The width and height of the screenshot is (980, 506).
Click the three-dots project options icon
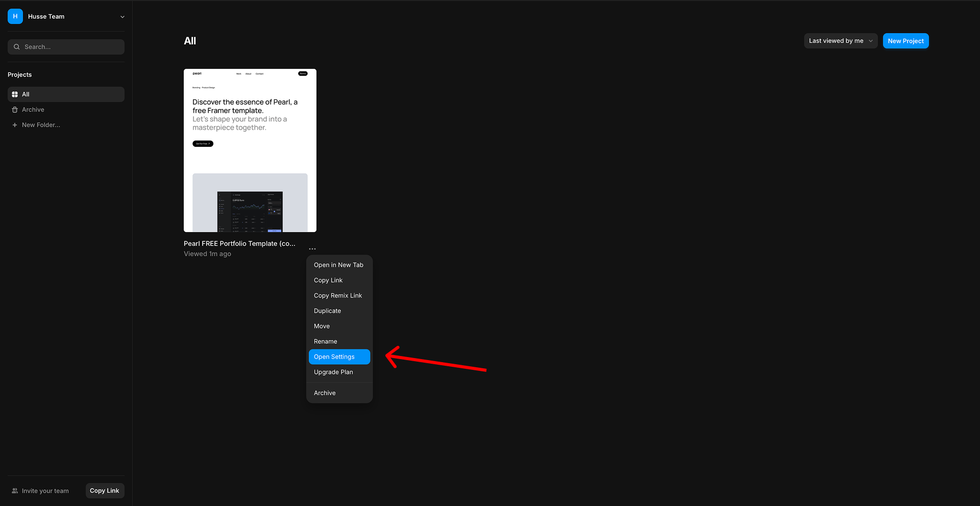click(x=312, y=249)
